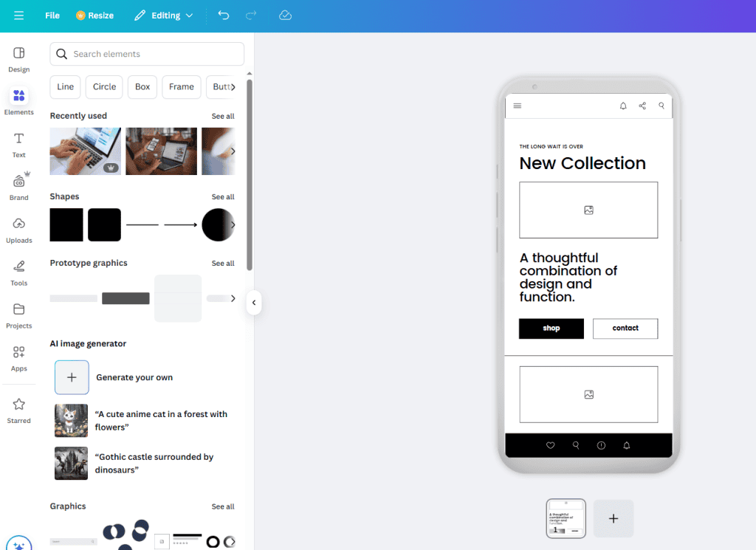756x550 pixels.
Task: Select THE LONG WAIT IS OVER text
Action: (x=551, y=146)
